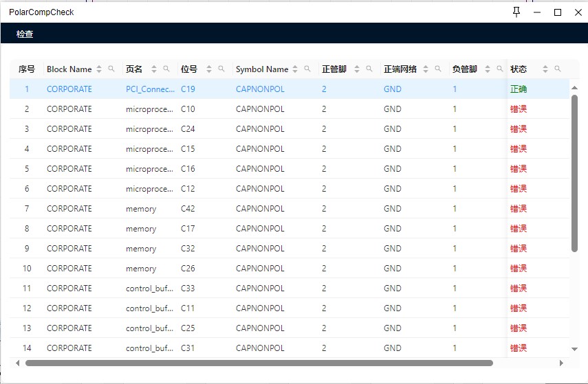Search in 负管脚 column
Viewport: 588px width, 384px height.
click(500, 69)
